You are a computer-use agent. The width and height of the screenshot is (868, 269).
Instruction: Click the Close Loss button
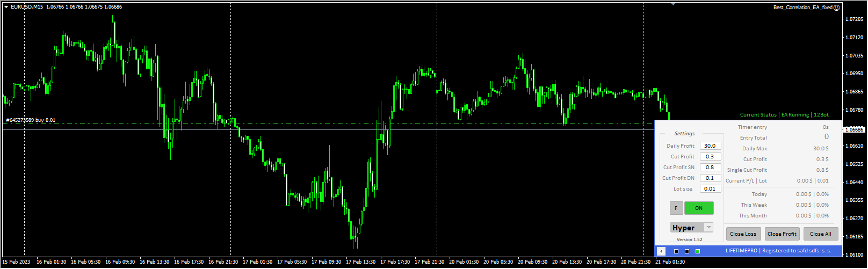pyautogui.click(x=743, y=234)
